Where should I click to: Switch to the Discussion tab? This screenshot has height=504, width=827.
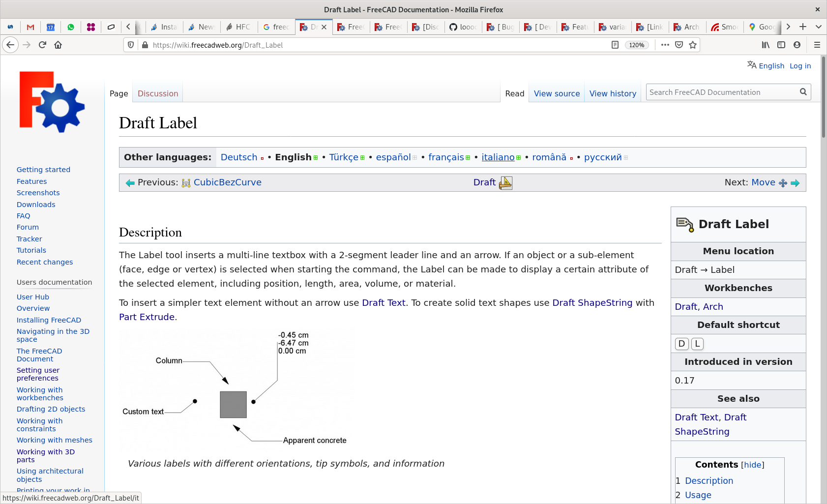[157, 93]
